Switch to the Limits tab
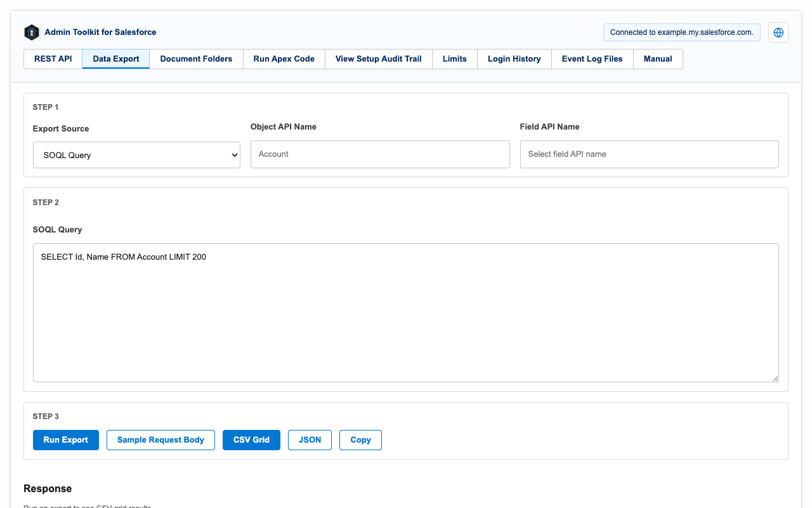Image resolution: width=812 pixels, height=508 pixels. 455,59
